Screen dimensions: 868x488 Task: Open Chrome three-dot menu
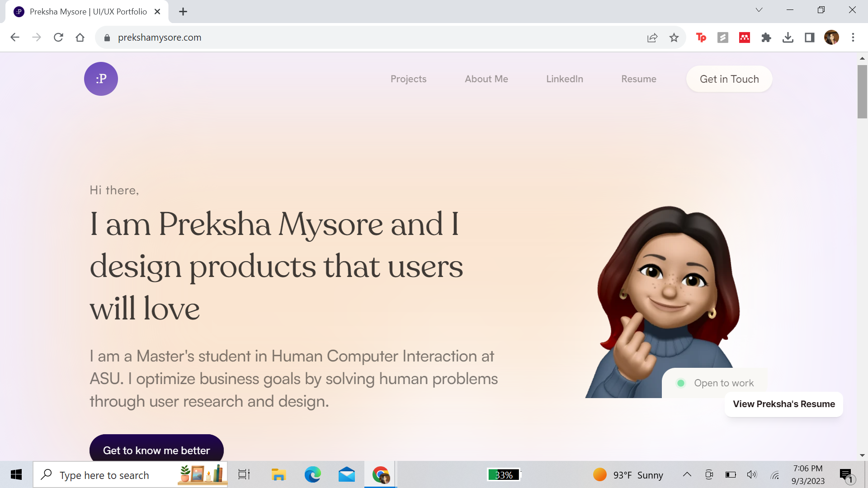click(853, 38)
